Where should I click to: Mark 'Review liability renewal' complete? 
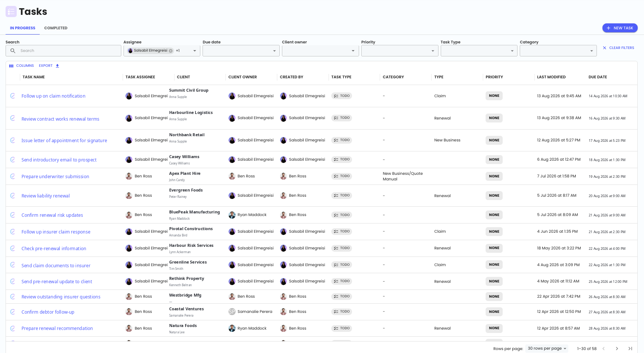(13, 196)
